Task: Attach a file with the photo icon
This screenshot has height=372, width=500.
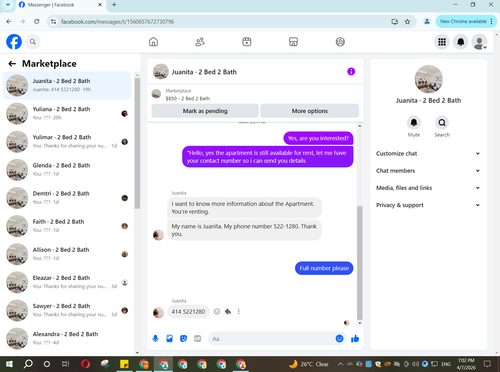Action: [x=169, y=339]
